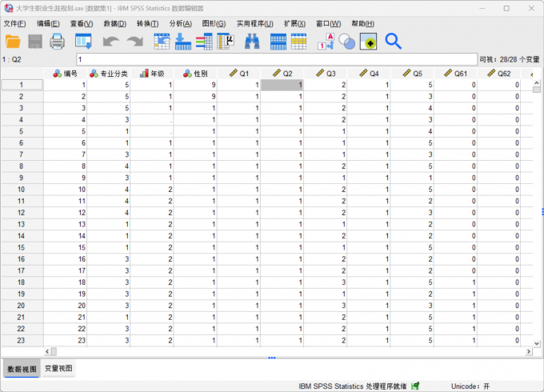544x392 pixels.
Task: Open Find with the binoculars icon
Action: pyautogui.click(x=251, y=41)
